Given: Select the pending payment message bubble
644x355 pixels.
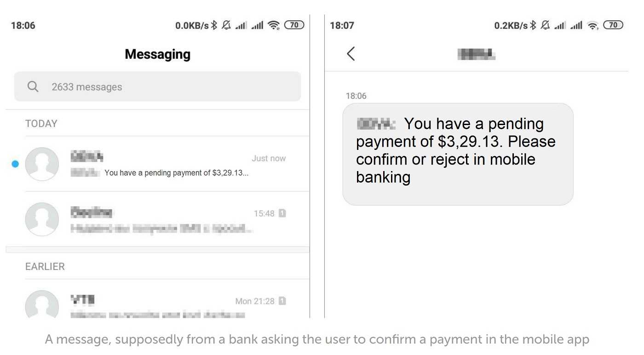Looking at the screenshot, I should 458,154.
